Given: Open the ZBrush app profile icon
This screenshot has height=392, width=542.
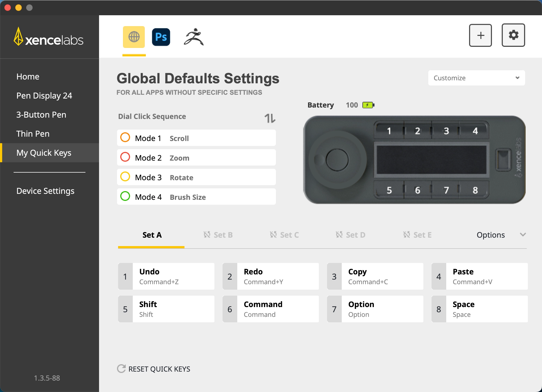Looking at the screenshot, I should click(x=194, y=37).
